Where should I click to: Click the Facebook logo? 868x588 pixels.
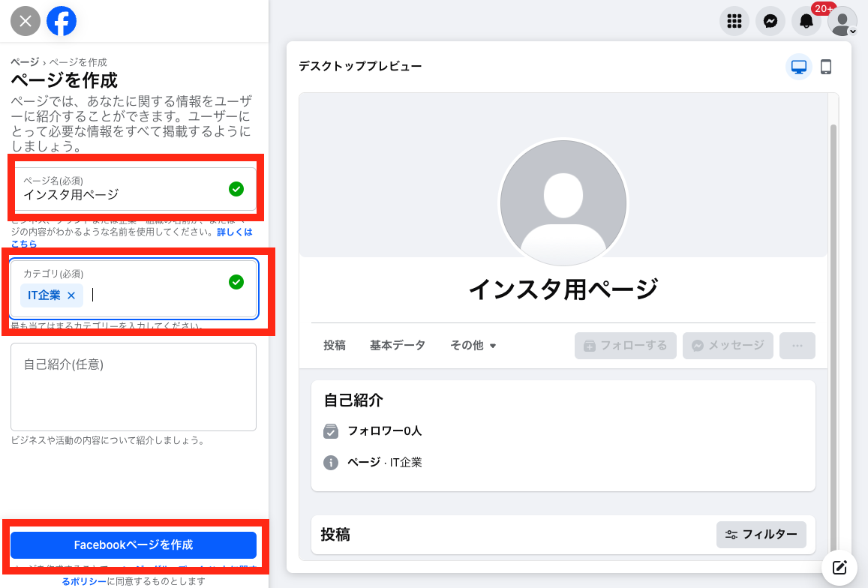tap(62, 21)
